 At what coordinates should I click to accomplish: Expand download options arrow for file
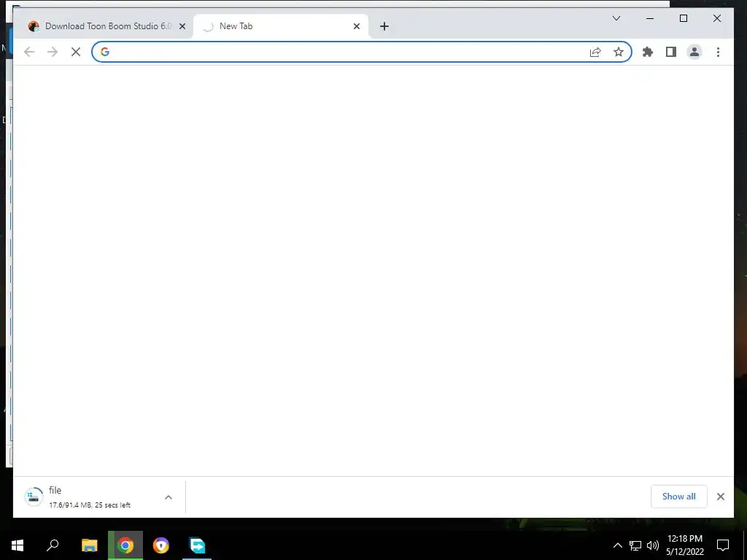click(x=169, y=497)
